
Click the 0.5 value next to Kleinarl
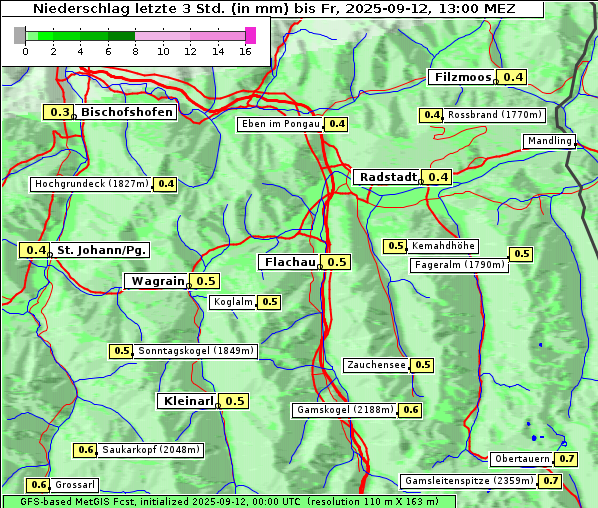point(233,401)
